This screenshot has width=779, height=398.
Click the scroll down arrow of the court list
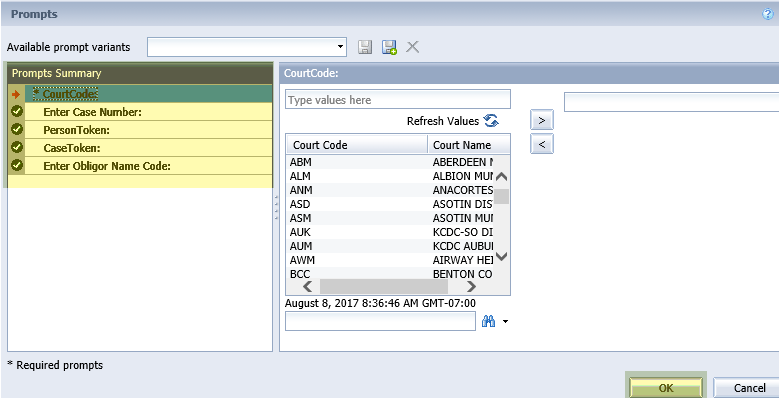[502, 257]
